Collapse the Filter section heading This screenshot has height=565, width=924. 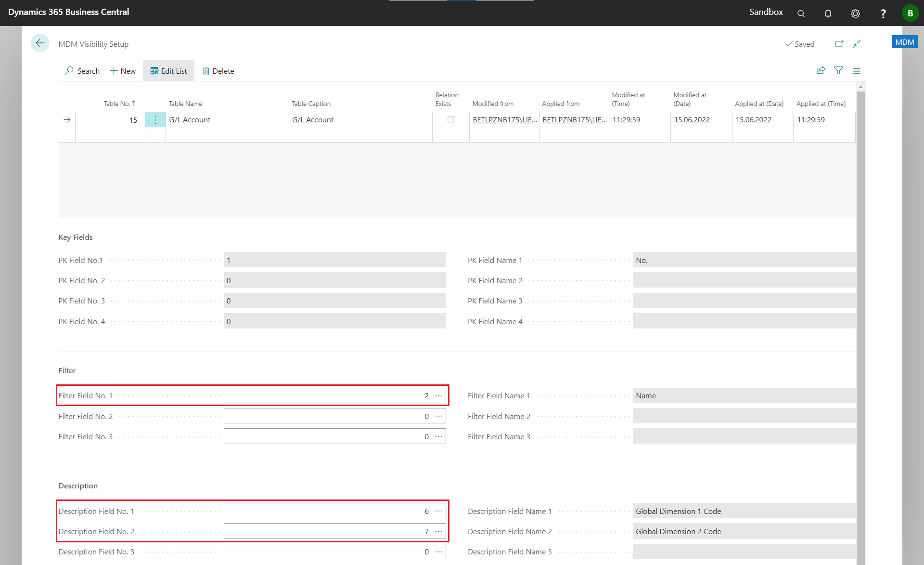pyautogui.click(x=67, y=370)
